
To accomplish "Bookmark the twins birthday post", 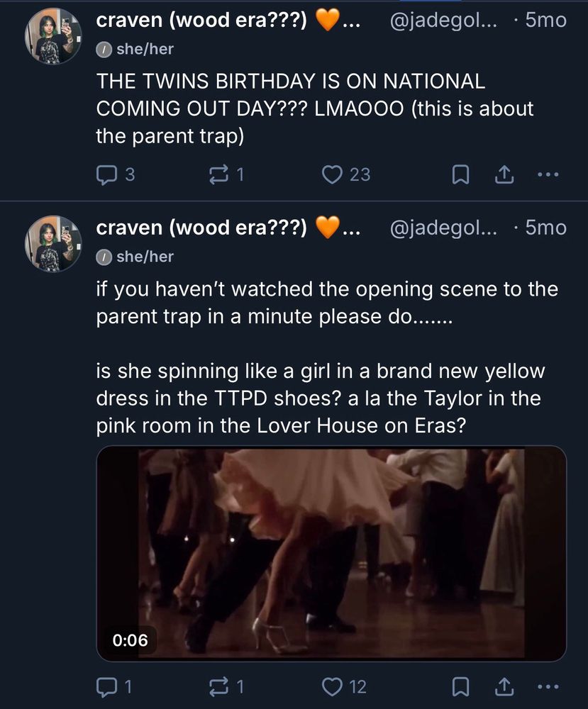I will pyautogui.click(x=461, y=174).
